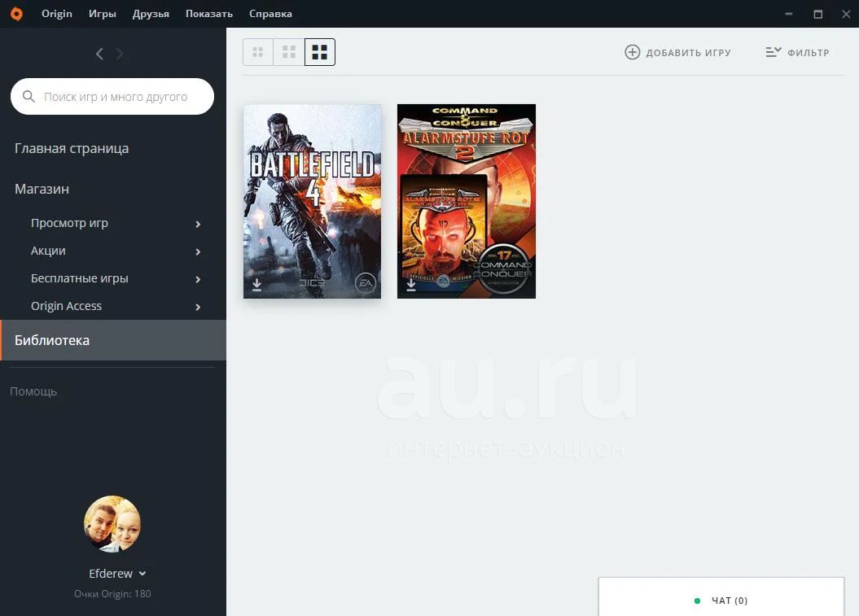Open the Efderew account dropdown
Image resolution: width=859 pixels, height=616 pixels.
click(117, 574)
